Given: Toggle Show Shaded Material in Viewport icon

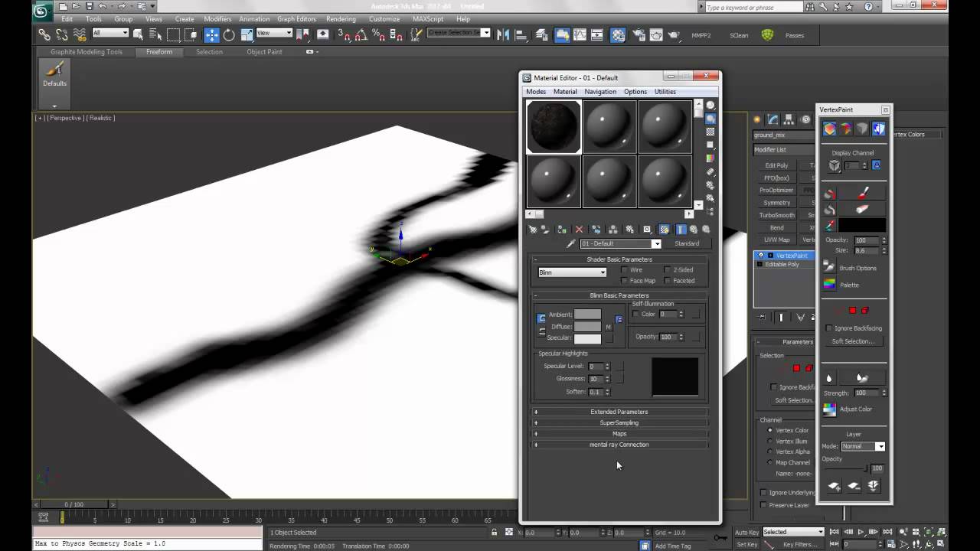Looking at the screenshot, I should click(x=664, y=229).
